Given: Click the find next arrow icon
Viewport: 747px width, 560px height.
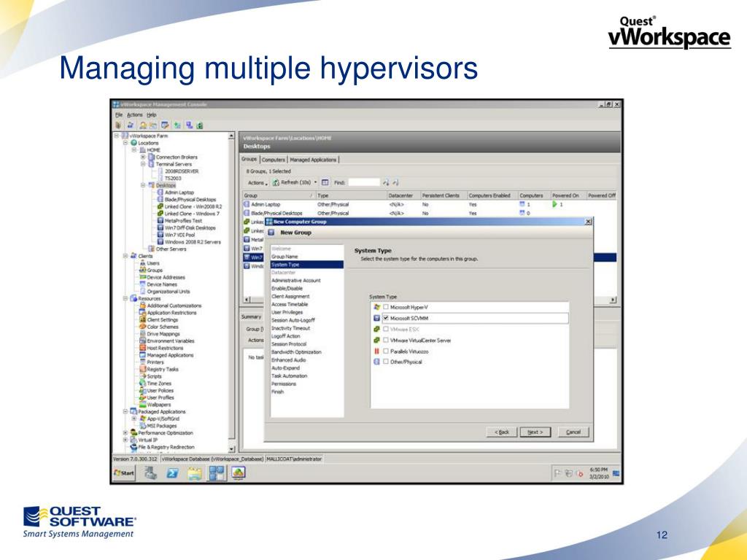Looking at the screenshot, I should (x=386, y=182).
